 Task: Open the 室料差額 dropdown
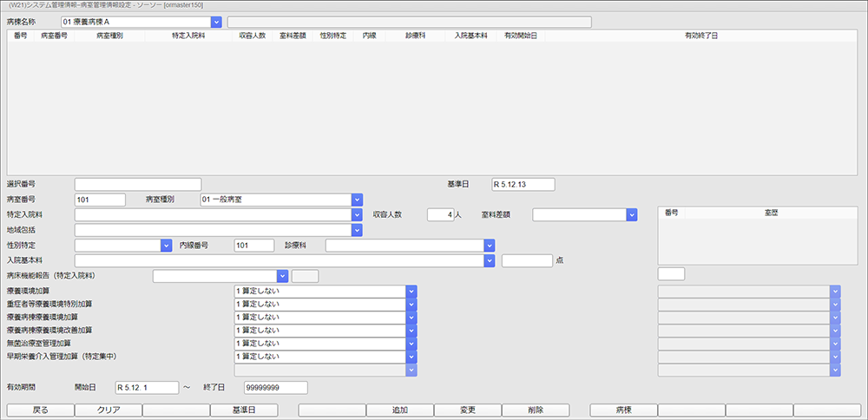pos(632,215)
